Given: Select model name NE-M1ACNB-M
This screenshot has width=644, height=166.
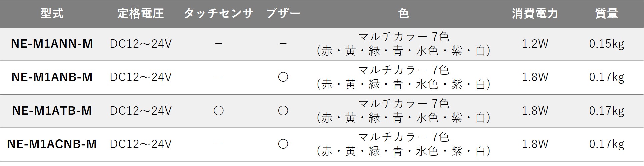Looking at the screenshot, I should point(52,144).
